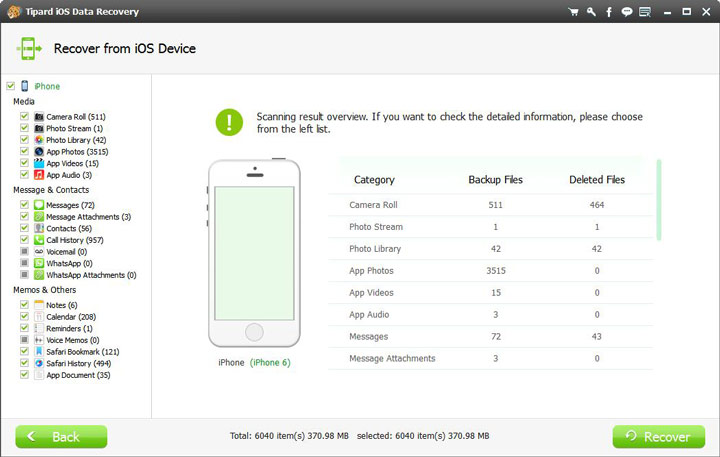Click the Deleted Files column header
The image size is (720, 457).
tap(597, 180)
